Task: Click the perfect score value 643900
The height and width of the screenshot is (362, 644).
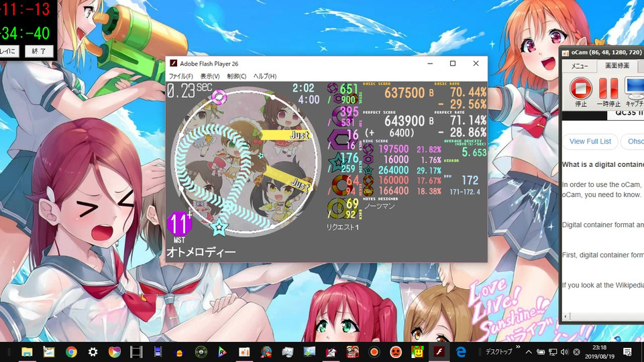Action: click(405, 121)
